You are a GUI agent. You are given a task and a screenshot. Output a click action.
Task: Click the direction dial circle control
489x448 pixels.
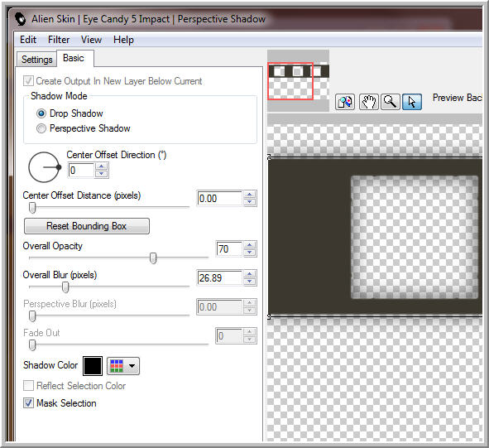pyautogui.click(x=45, y=167)
